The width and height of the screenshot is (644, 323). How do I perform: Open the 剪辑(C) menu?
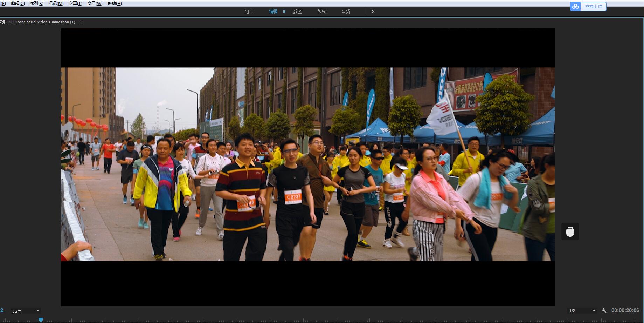(18, 4)
